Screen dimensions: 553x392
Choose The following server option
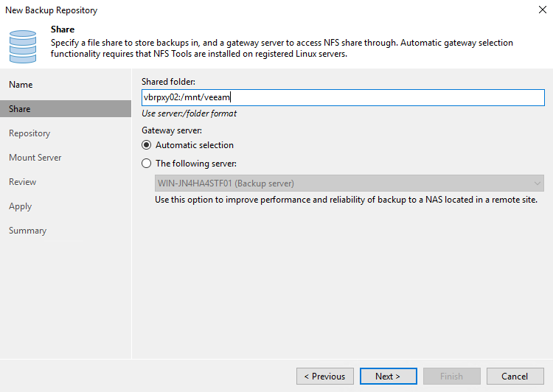(x=147, y=164)
